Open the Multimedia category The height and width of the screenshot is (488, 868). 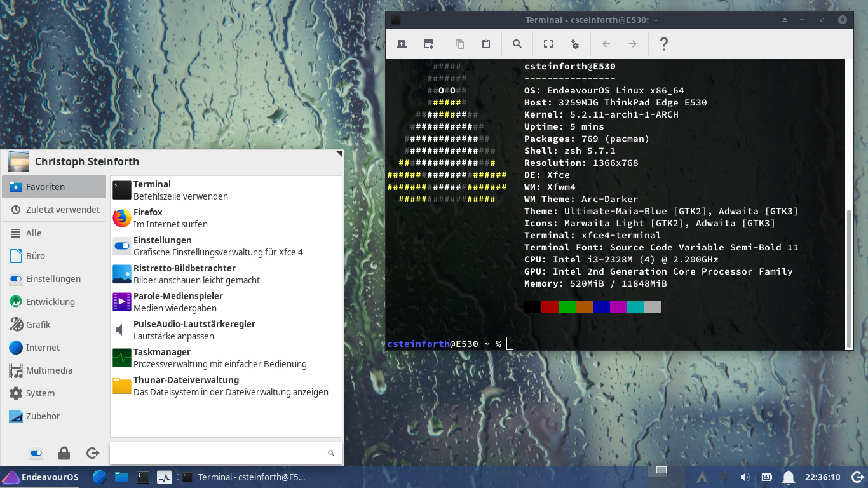tap(54, 370)
